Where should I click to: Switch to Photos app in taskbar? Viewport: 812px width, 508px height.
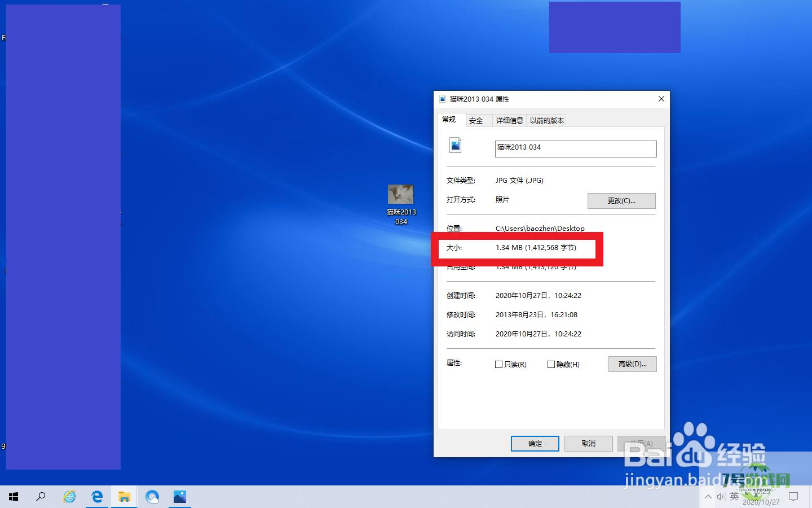coord(179,497)
